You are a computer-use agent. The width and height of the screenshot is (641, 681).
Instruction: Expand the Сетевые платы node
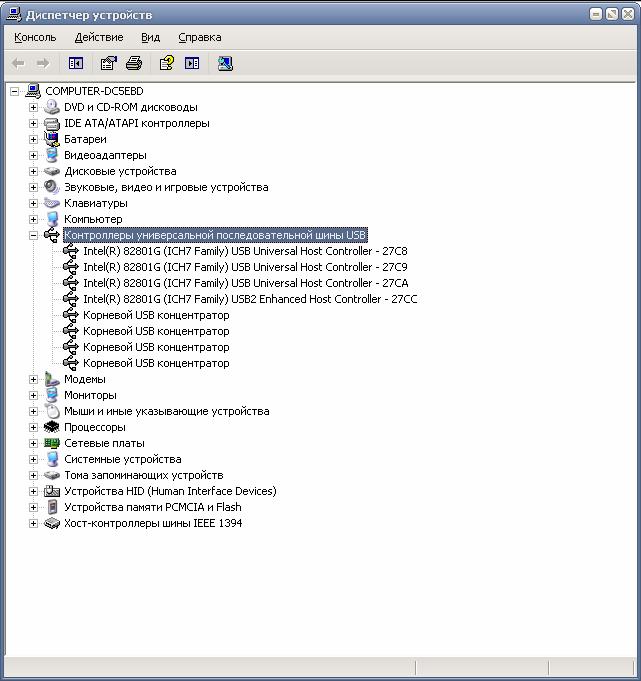[33, 443]
